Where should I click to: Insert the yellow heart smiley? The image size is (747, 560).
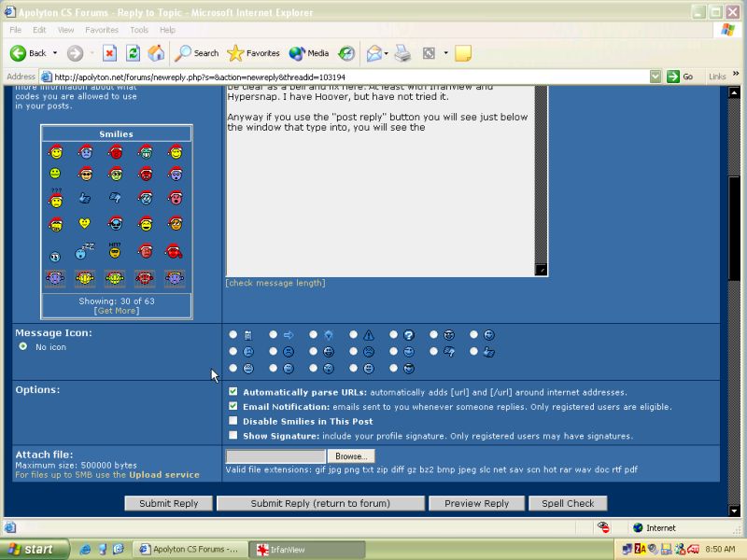point(85,223)
